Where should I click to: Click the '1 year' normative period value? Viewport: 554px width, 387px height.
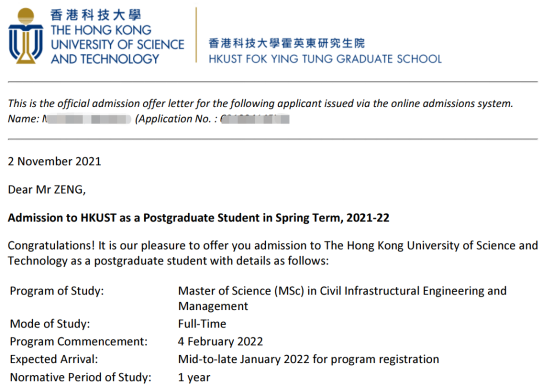point(194,377)
